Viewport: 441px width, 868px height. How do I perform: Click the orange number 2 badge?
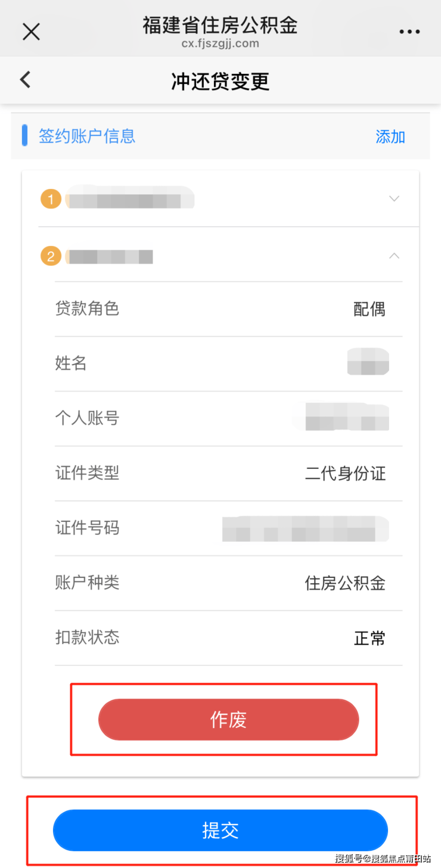(51, 256)
